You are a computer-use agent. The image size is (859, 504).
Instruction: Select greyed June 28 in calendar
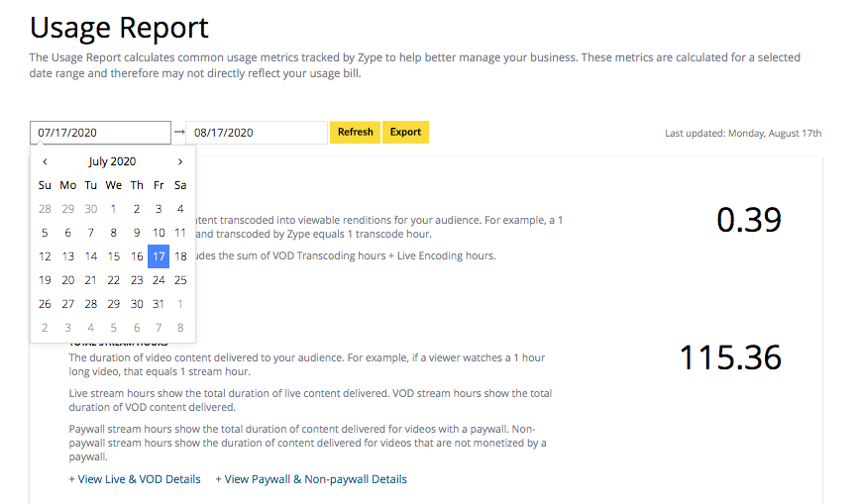(45, 209)
